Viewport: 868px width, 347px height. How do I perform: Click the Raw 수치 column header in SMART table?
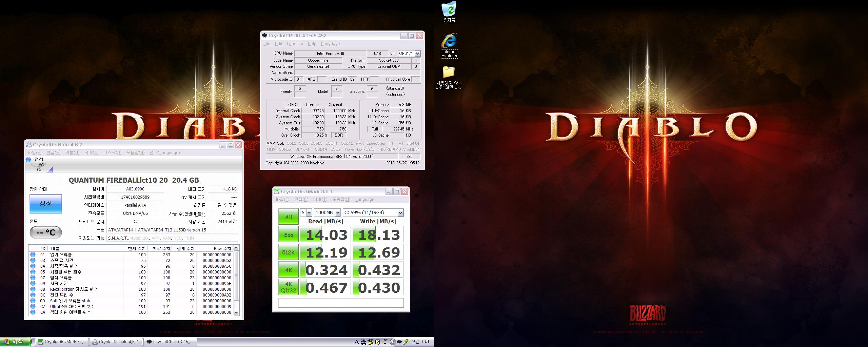pyautogui.click(x=215, y=248)
